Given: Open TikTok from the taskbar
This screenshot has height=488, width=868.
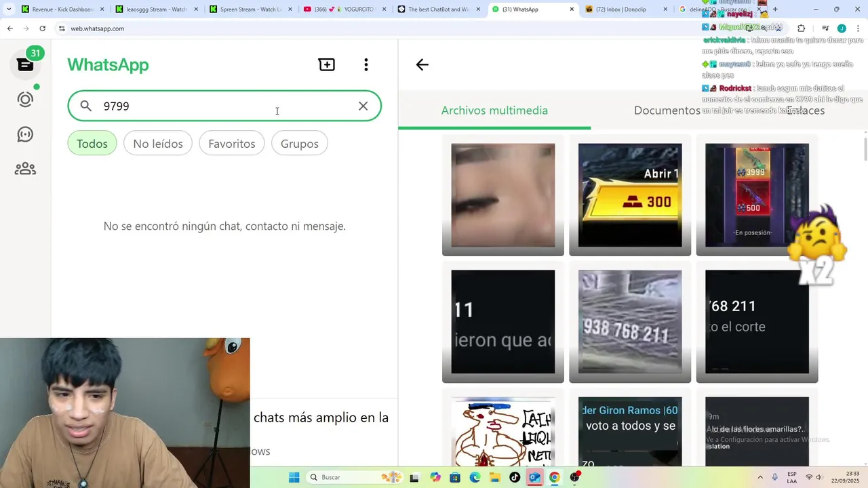Looking at the screenshot, I should (x=515, y=477).
